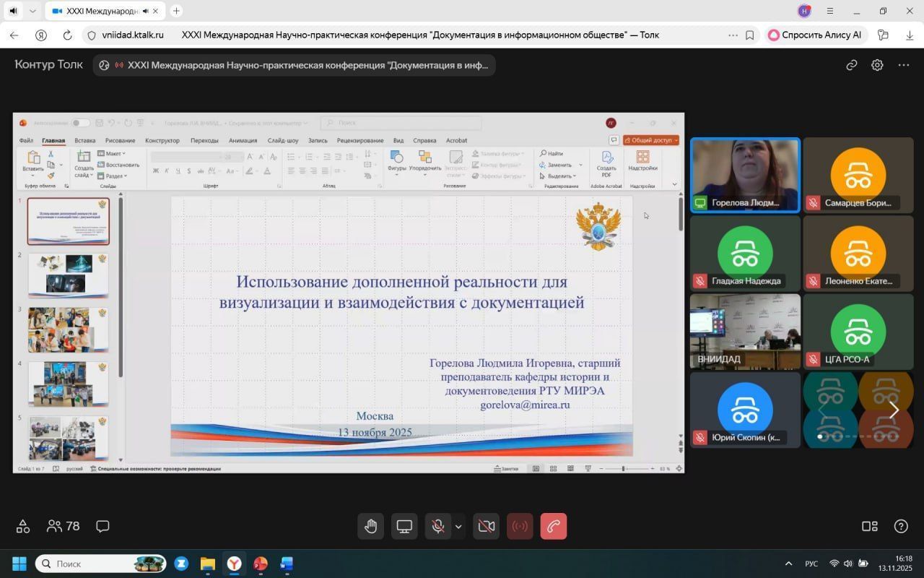Open the browser tab list chevron
Image resolution: width=924 pixels, height=578 pixels.
coord(32,11)
